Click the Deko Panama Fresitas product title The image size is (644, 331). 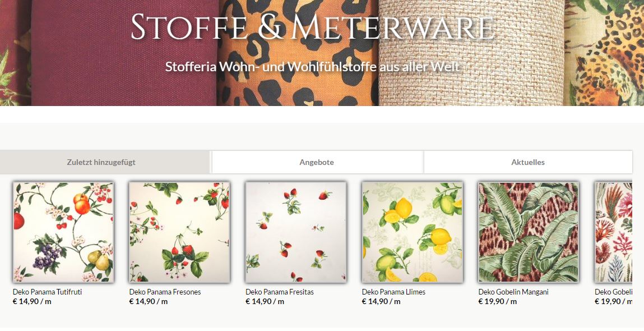(280, 292)
